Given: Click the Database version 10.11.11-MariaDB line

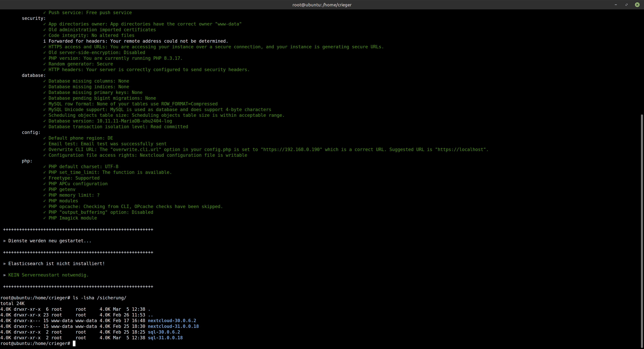Looking at the screenshot, I should 108,121.
